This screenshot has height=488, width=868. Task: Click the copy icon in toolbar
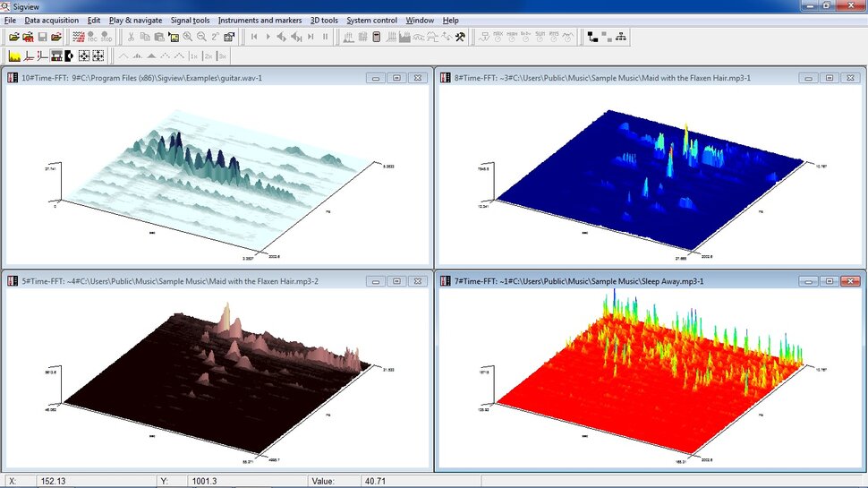pyautogui.click(x=145, y=37)
